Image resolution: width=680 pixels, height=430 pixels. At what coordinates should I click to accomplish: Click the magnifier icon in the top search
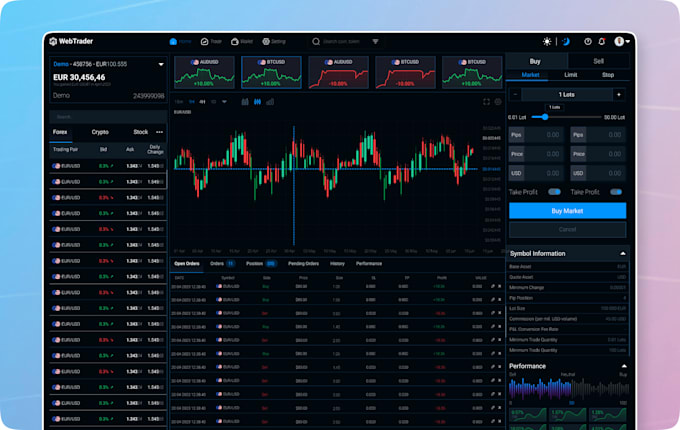click(x=316, y=42)
